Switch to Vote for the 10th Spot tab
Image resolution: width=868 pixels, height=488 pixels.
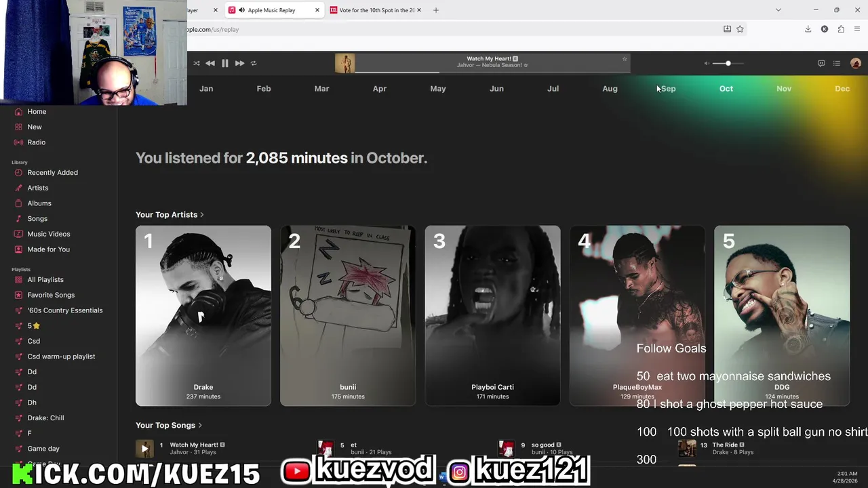pos(375,10)
